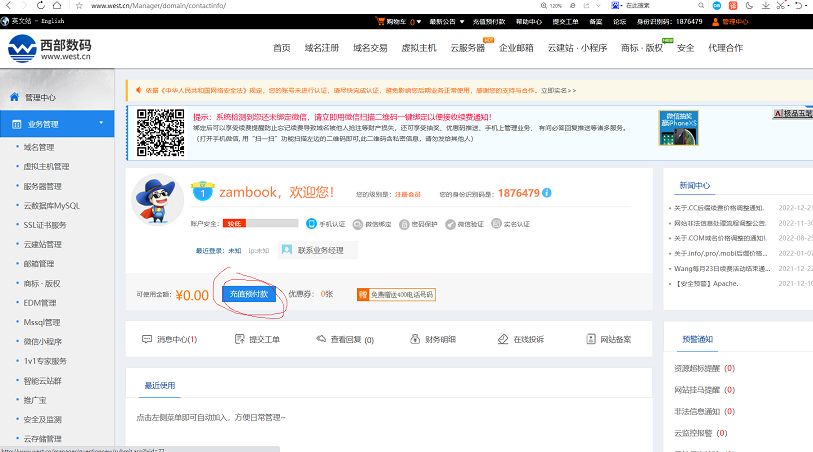
Task: Click 免费赠送400电话号码 offer
Action: point(396,294)
